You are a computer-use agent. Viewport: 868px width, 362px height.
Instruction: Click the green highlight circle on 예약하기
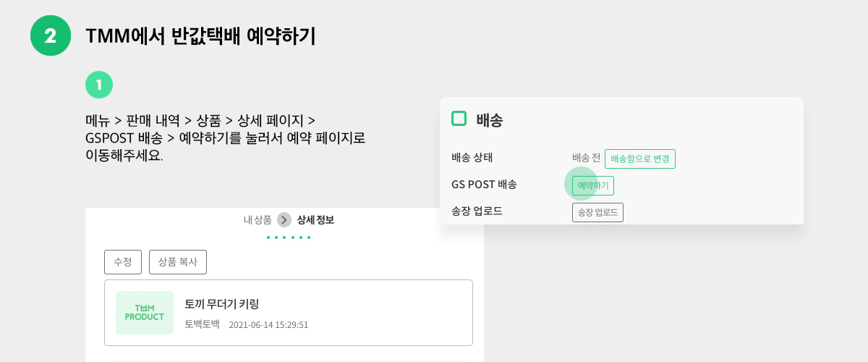pyautogui.click(x=581, y=184)
